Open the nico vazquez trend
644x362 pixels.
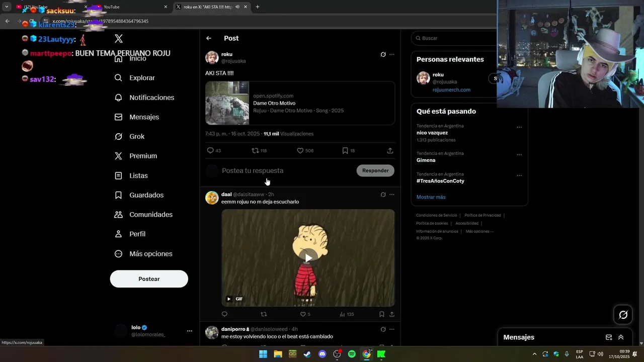[432, 133]
